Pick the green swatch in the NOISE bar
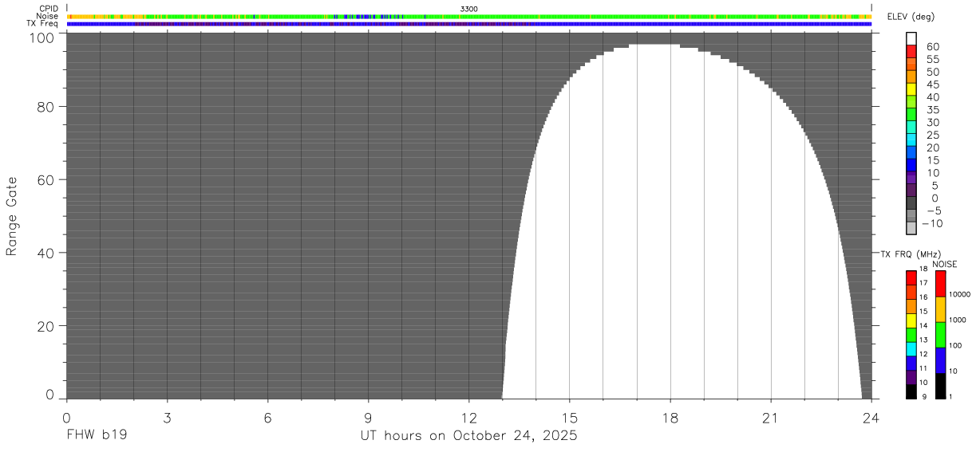980x452 pixels. coord(940,335)
